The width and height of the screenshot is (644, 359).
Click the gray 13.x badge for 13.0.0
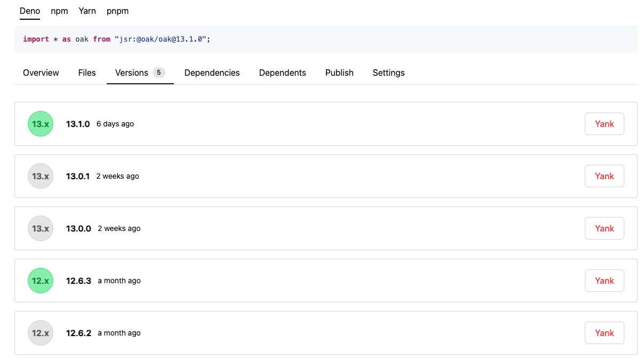(x=41, y=228)
